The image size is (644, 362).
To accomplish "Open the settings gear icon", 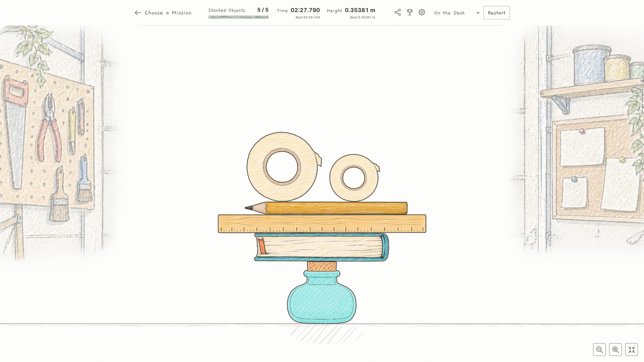I will coord(422,12).
